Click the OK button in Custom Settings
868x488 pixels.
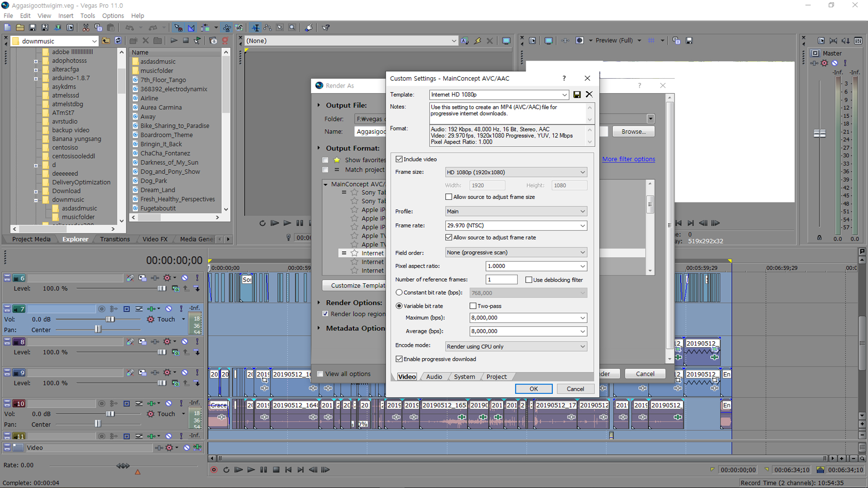click(533, 389)
